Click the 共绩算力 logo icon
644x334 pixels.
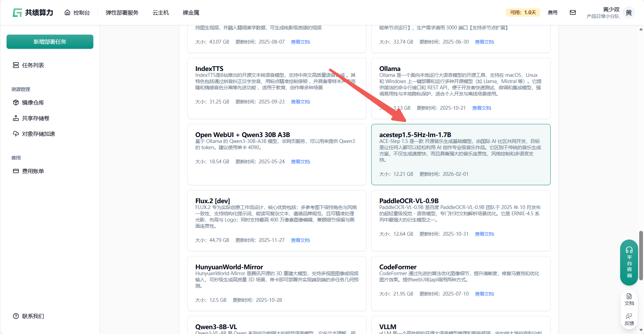point(17,13)
